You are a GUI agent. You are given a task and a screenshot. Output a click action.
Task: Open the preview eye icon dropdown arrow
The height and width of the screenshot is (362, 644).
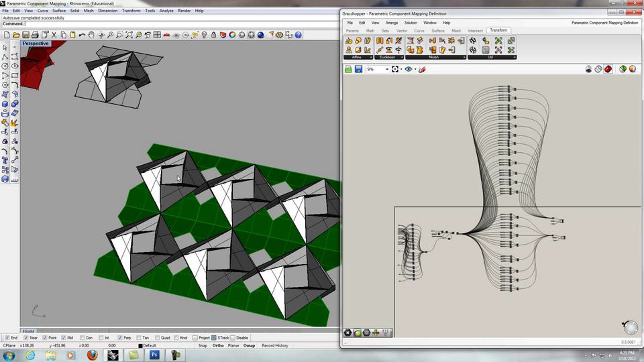click(x=415, y=69)
